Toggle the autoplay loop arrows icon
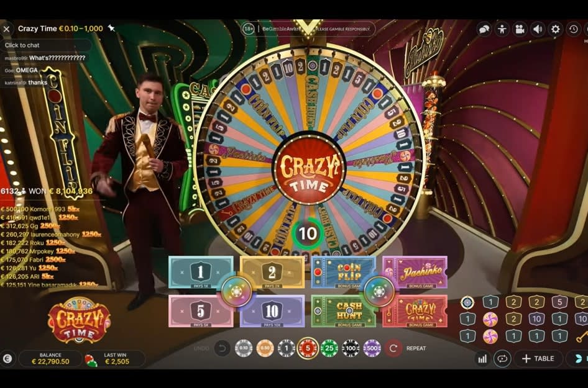 (502, 359)
